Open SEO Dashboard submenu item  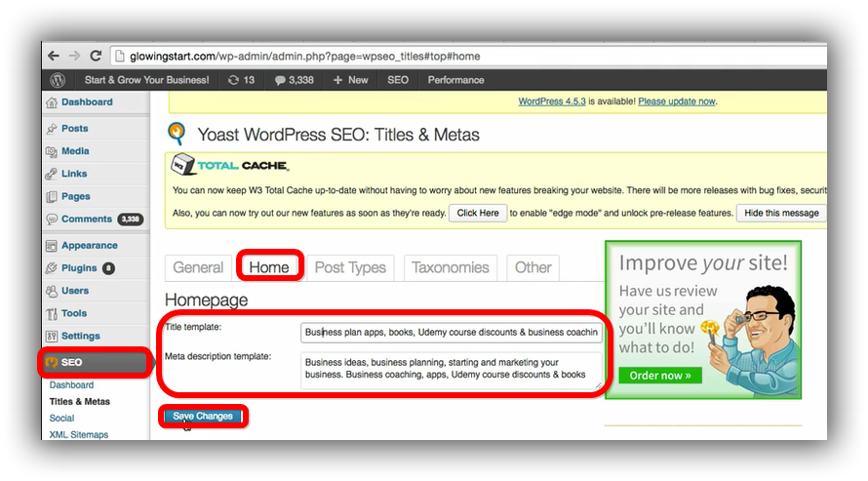71,385
